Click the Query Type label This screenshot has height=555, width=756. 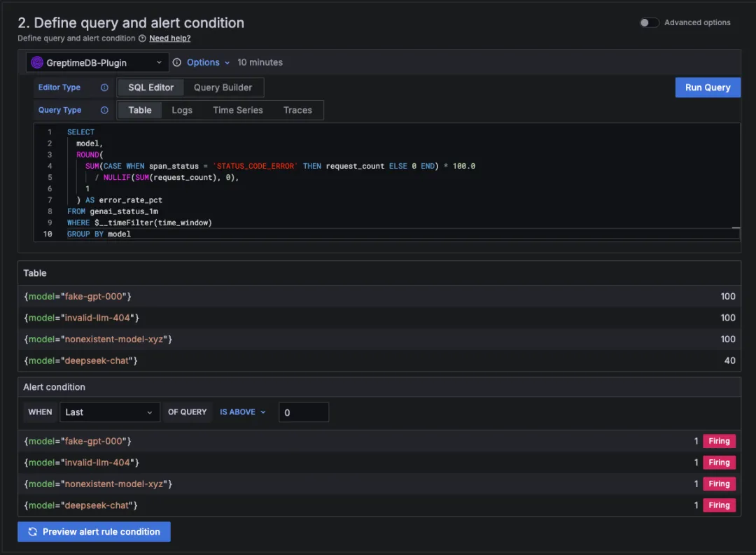(x=59, y=110)
